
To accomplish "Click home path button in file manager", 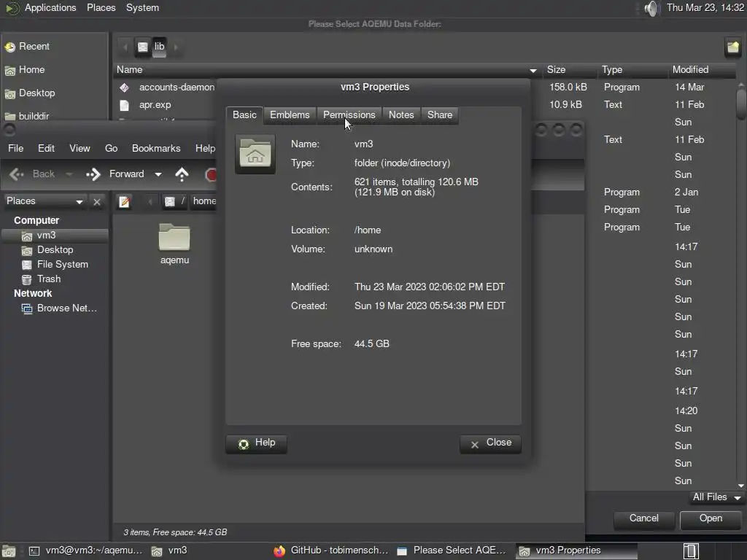I will pyautogui.click(x=204, y=201).
